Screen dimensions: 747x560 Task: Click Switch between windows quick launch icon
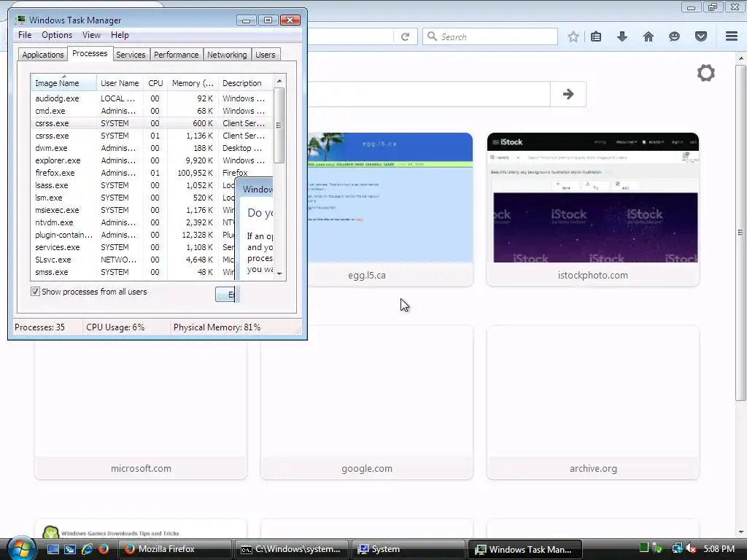tap(70, 549)
